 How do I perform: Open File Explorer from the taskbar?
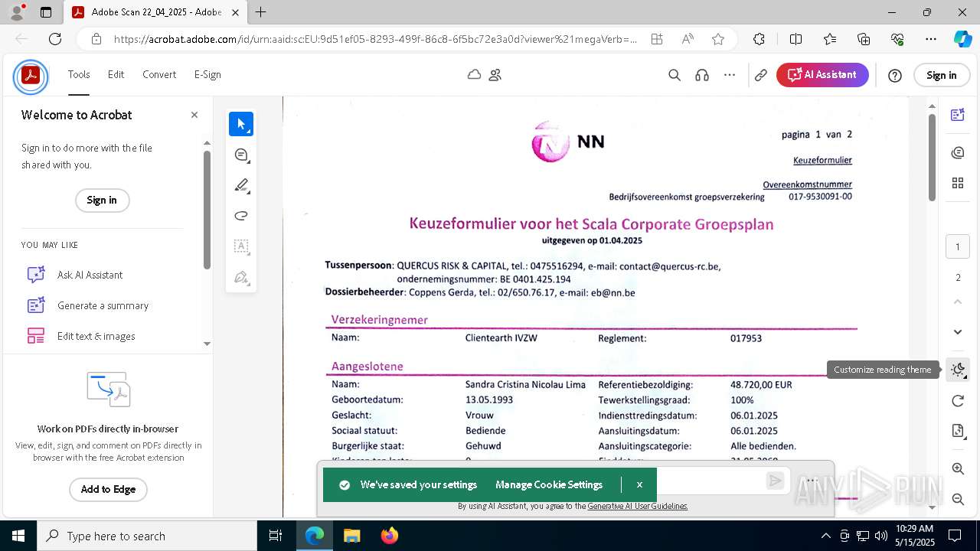tap(351, 536)
